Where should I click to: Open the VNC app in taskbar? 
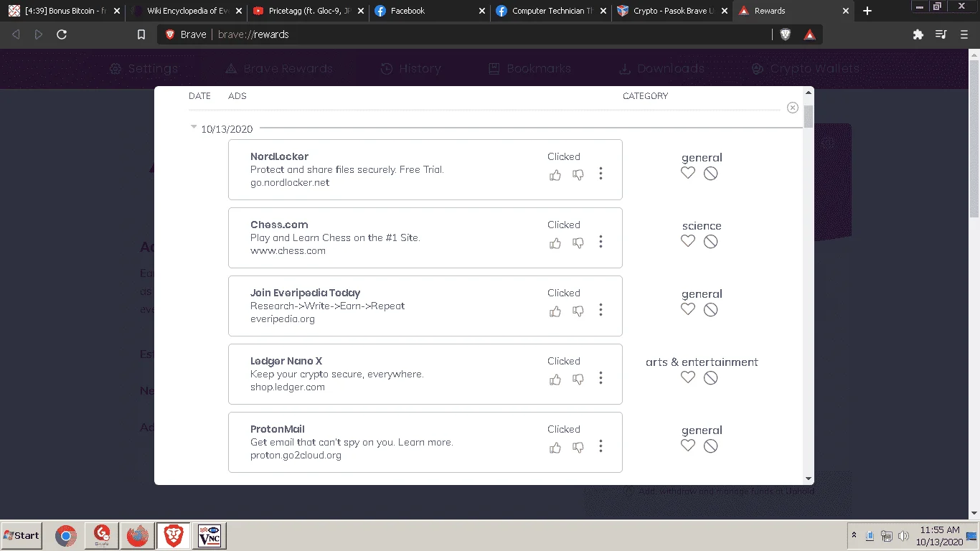209,535
